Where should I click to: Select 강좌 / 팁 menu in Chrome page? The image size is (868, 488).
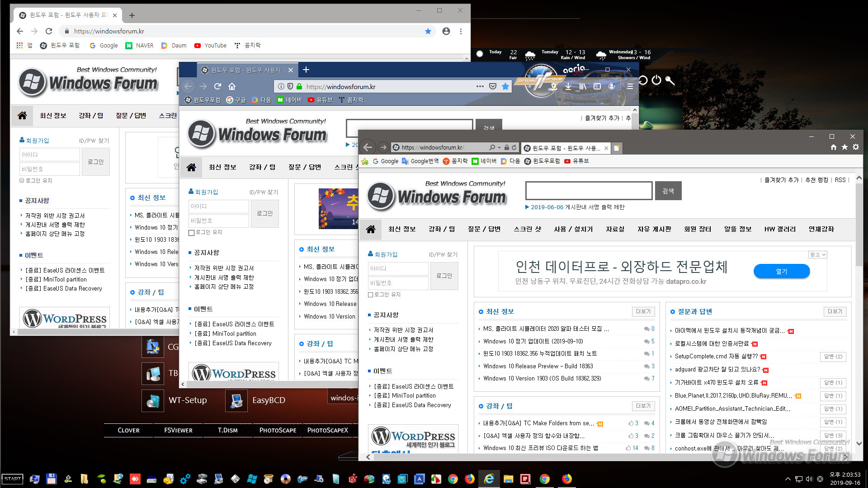(91, 116)
